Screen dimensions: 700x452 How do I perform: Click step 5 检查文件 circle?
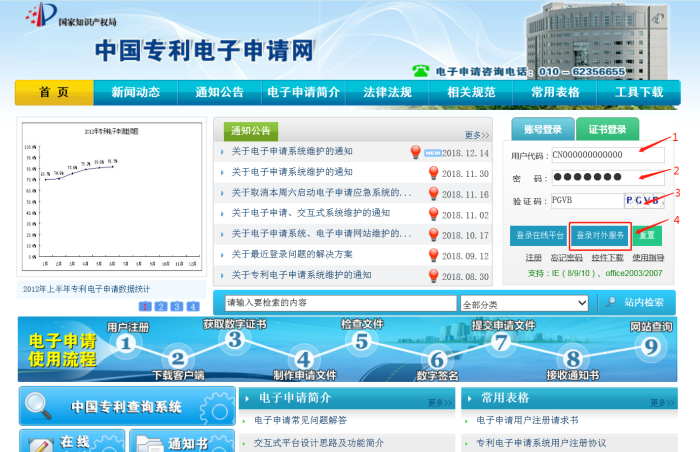361,342
